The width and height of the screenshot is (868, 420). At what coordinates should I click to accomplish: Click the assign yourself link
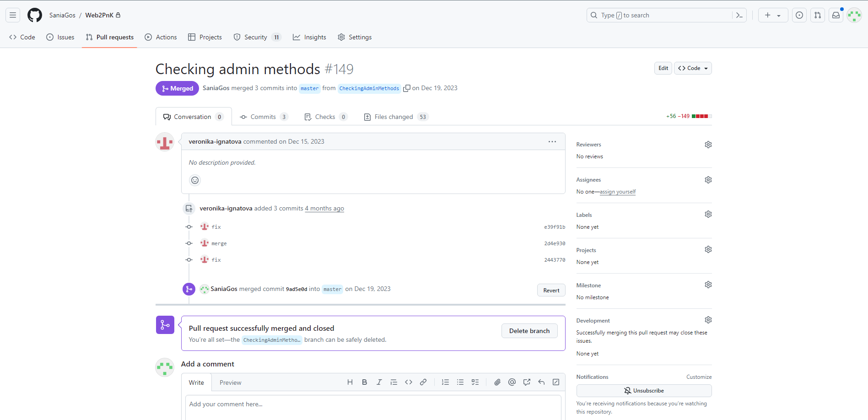point(617,192)
